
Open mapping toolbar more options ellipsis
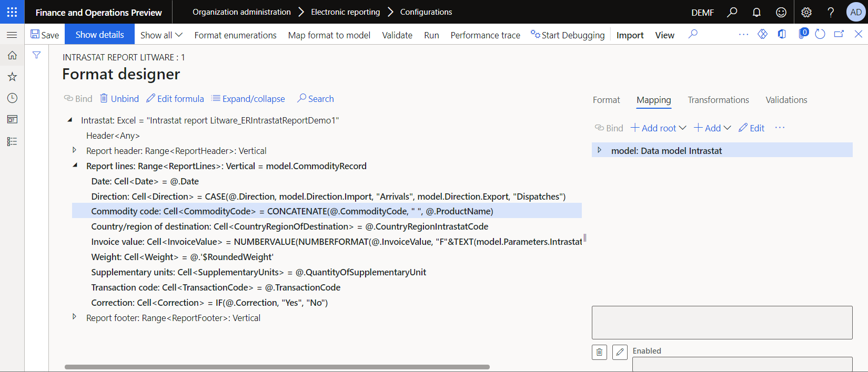point(780,128)
